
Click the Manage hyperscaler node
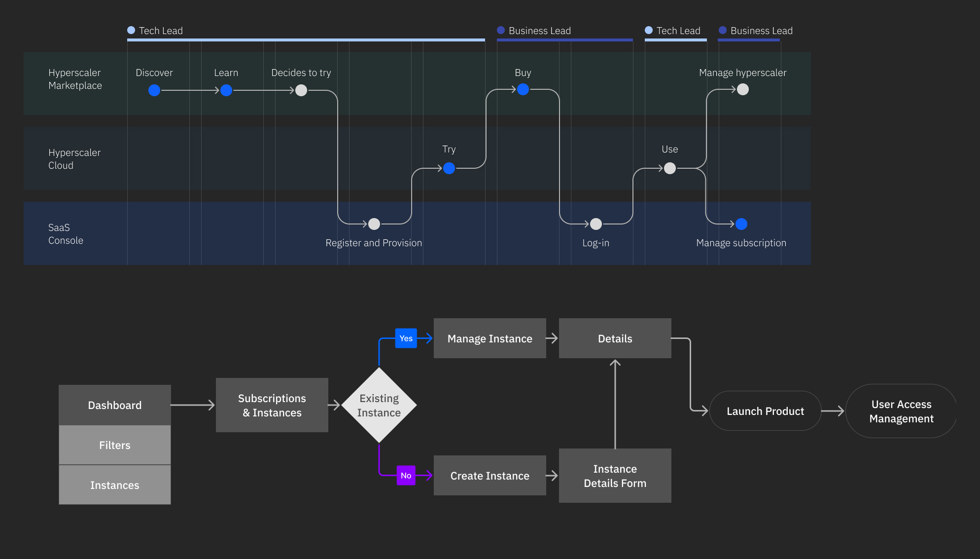[x=743, y=89]
